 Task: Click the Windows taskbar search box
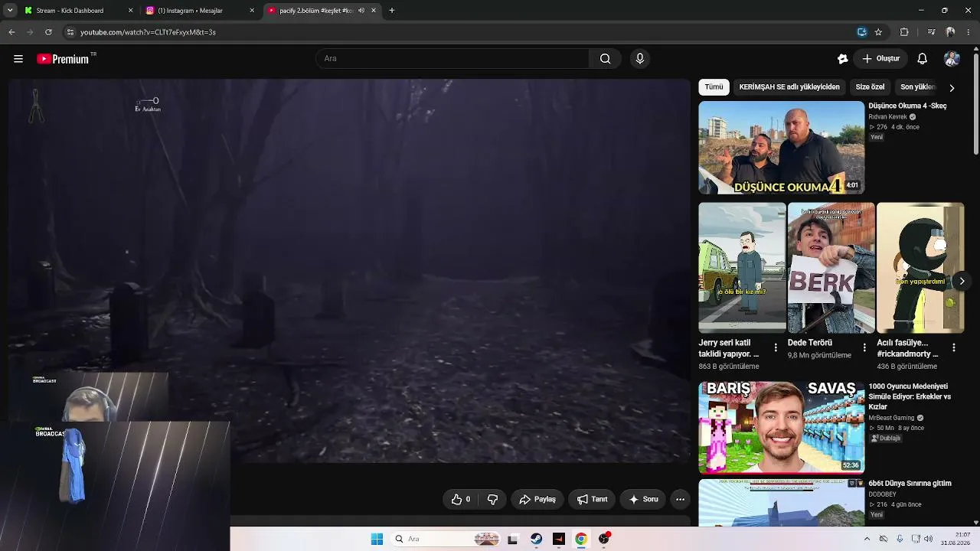pyautogui.click(x=447, y=539)
